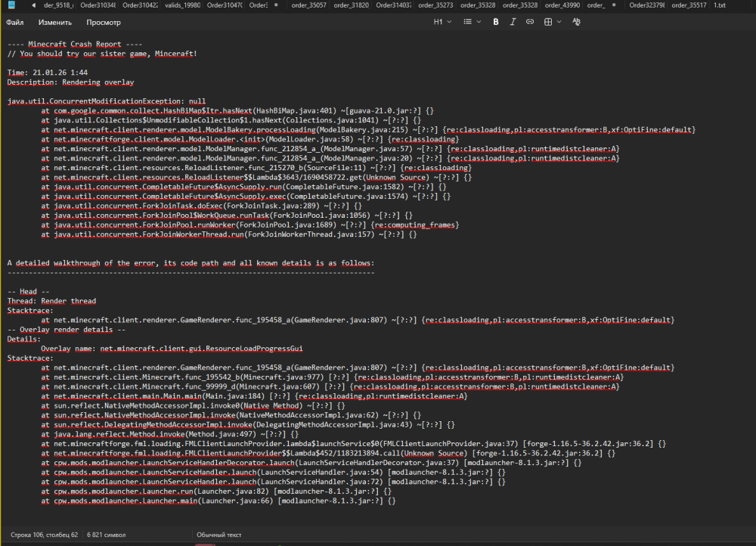Click the Method.invoke(Method.java:497) line
The image size is (756, 546).
click(169, 434)
